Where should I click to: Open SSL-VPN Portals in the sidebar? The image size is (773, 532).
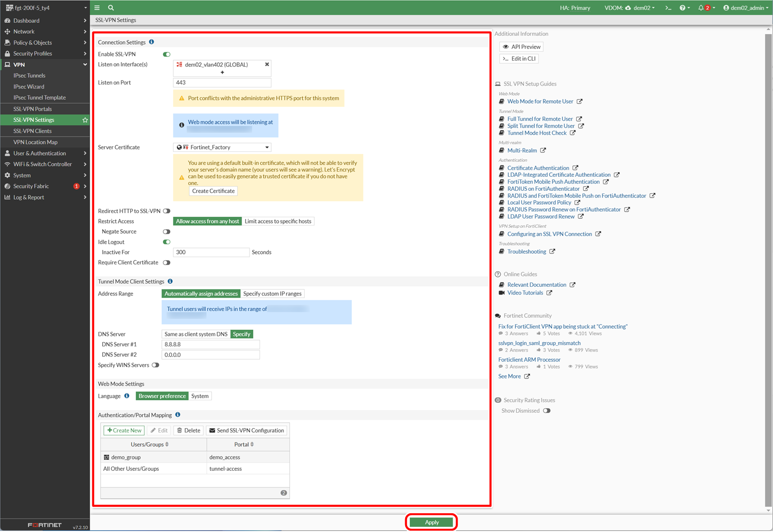33,109
